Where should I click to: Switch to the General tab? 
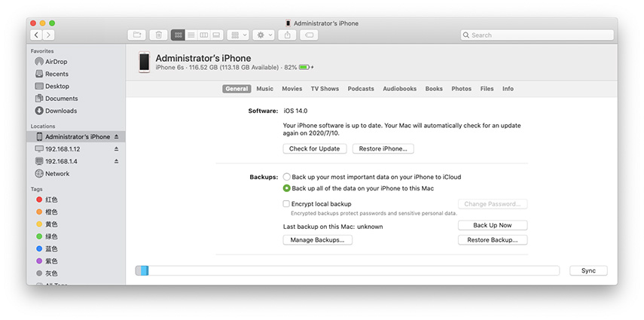[237, 89]
